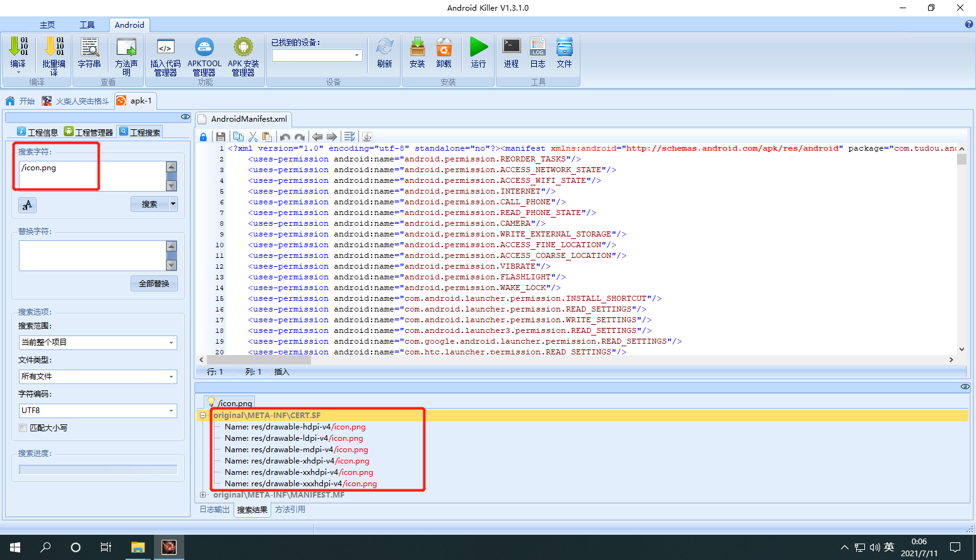Toggle the eye icon on search results panel

pos(965,387)
